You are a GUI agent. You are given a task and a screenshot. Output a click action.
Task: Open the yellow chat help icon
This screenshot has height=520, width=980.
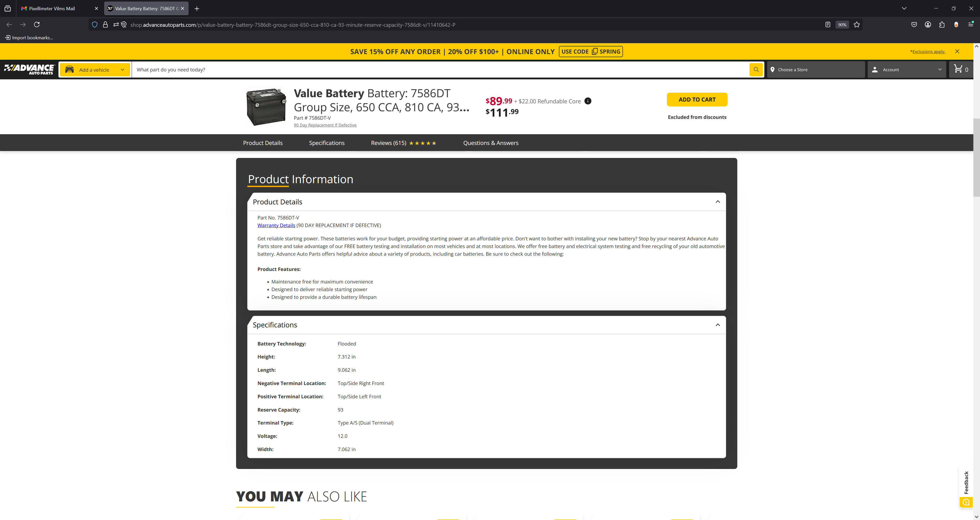click(x=965, y=502)
